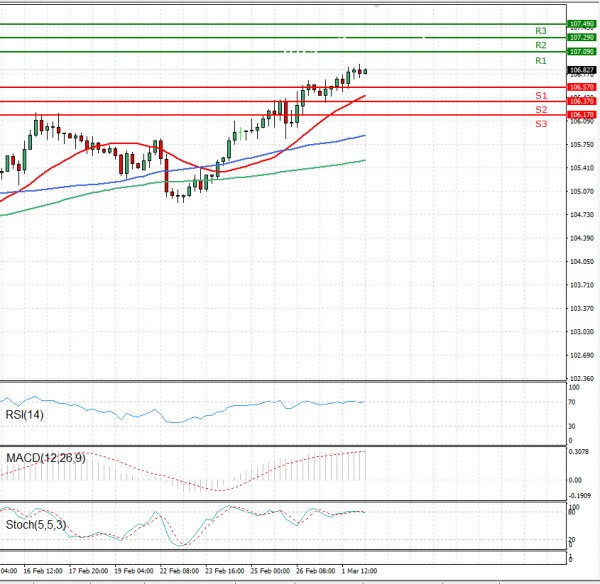Click the 102.360 price axis value

tap(582, 378)
